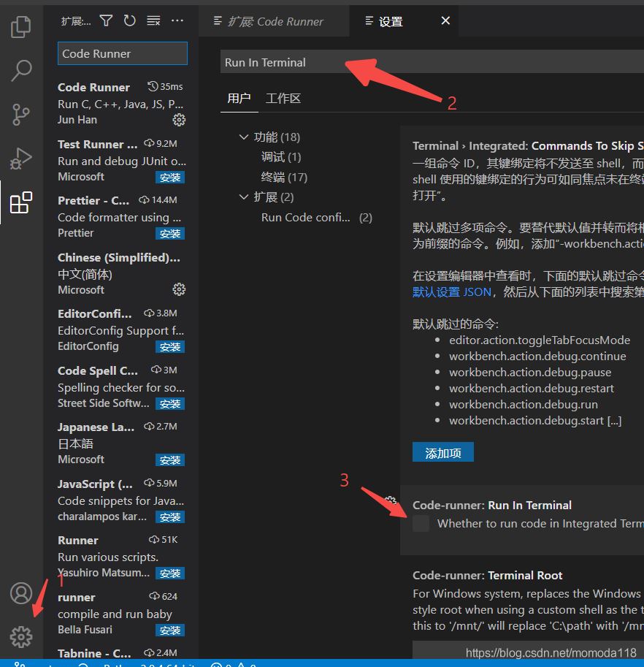Screen dimensions: 644x667
Task: Collapse the 扩展 (2) settings group
Action: tap(243, 197)
